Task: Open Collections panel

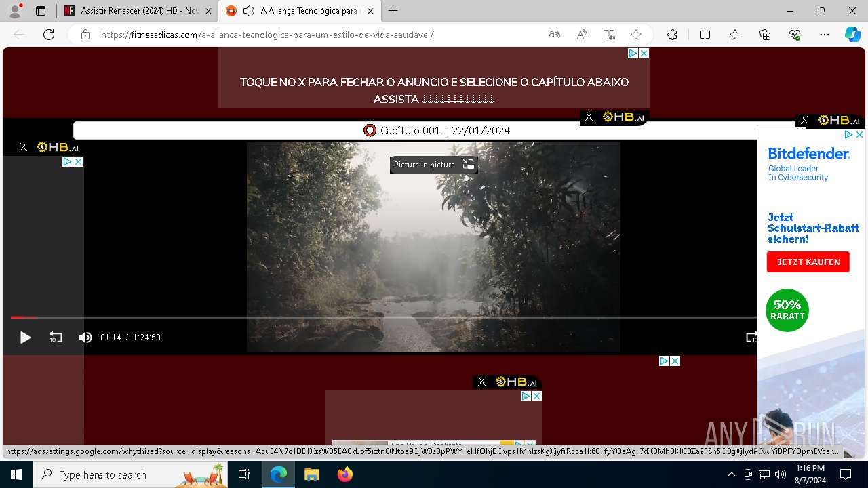Action: tap(765, 35)
